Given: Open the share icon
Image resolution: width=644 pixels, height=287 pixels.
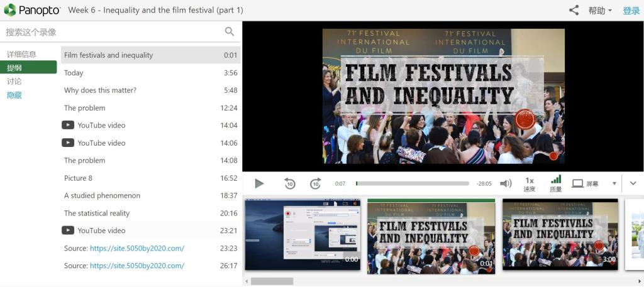Looking at the screenshot, I should pos(574,10).
